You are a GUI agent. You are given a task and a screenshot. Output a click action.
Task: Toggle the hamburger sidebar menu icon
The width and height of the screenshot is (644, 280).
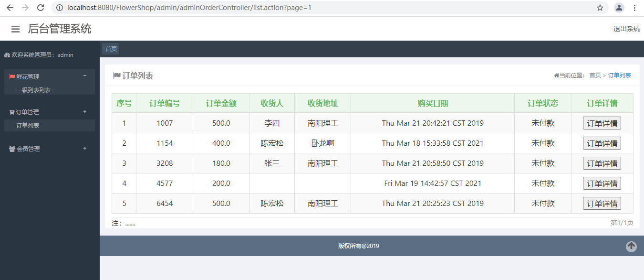pos(16,29)
